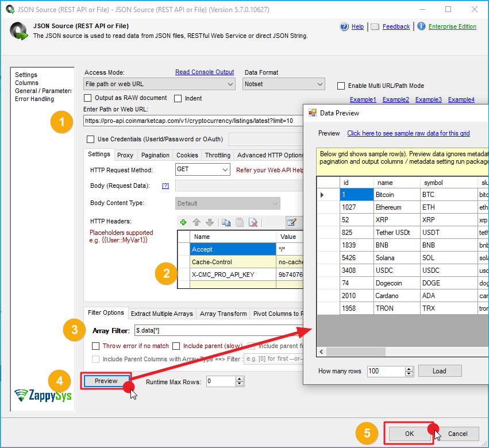Open the Example1 link
The width and height of the screenshot is (489, 448).
(363, 99)
